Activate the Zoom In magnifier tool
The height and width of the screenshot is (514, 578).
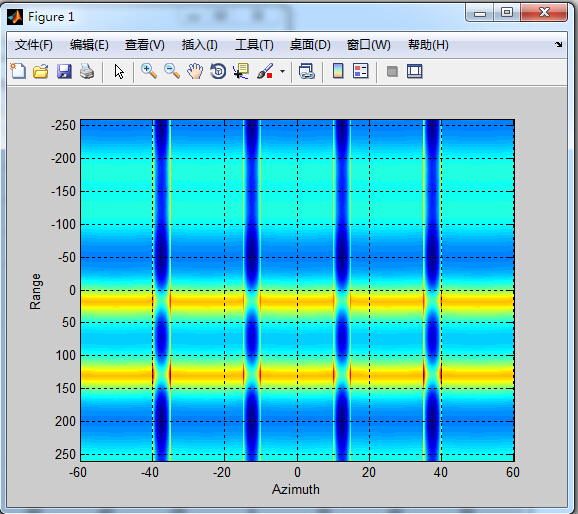[x=149, y=71]
